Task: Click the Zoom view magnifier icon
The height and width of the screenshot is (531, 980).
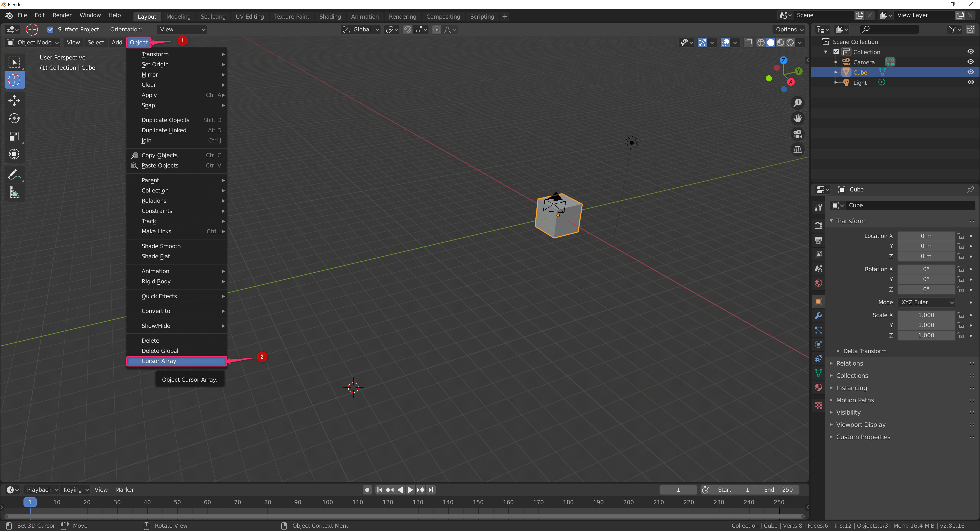Action: [x=797, y=103]
